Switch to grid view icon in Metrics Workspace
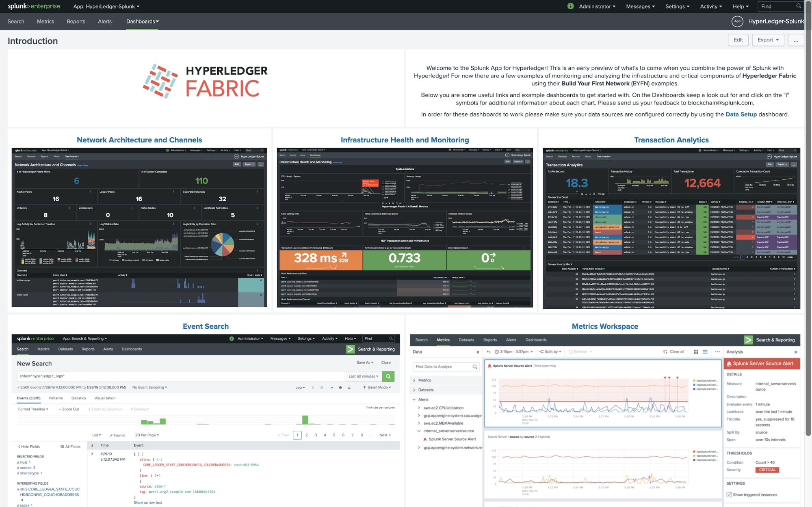The width and height of the screenshot is (812, 507). [x=696, y=352]
